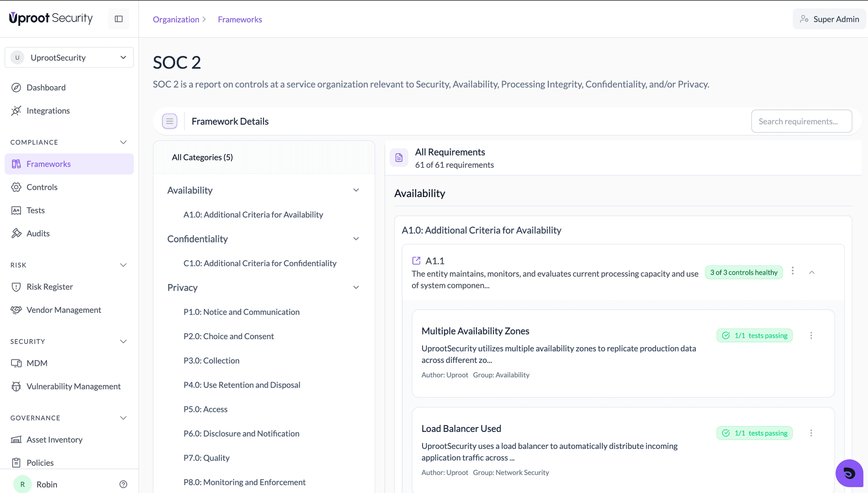Click the help question mark icon
This screenshot has height=493, width=868.
click(123, 485)
